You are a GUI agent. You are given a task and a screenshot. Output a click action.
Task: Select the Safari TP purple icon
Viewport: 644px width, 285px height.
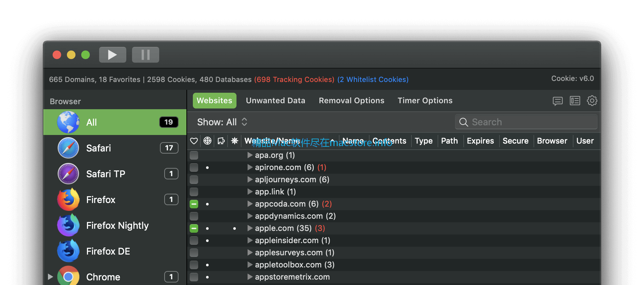tap(68, 174)
